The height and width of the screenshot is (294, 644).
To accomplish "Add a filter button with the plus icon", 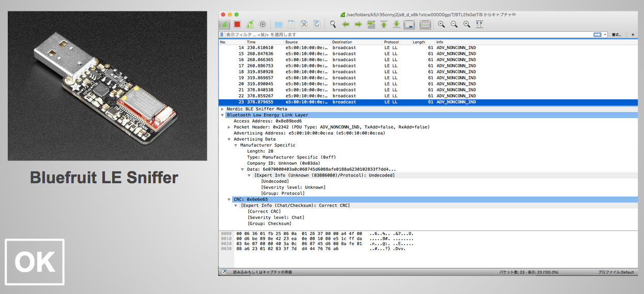I will point(633,35).
